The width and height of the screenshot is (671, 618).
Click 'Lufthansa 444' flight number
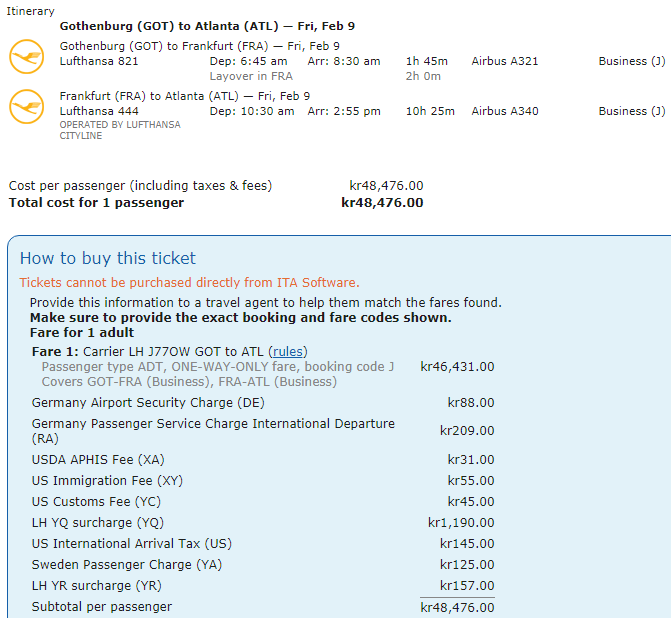point(99,111)
